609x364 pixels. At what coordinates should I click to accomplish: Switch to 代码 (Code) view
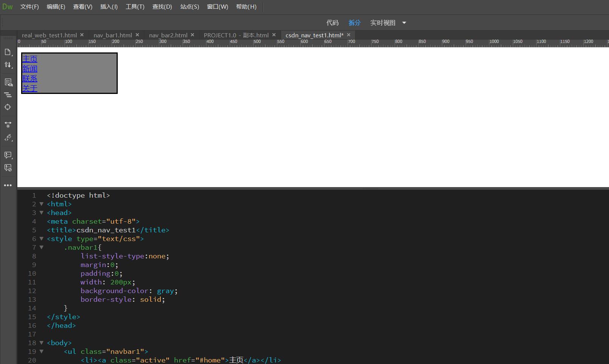332,23
